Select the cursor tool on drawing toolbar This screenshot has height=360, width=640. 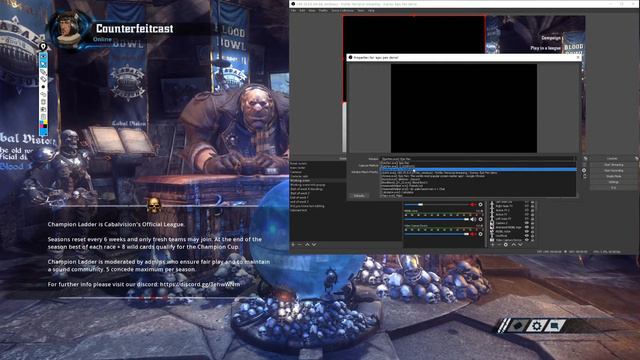click(x=43, y=64)
